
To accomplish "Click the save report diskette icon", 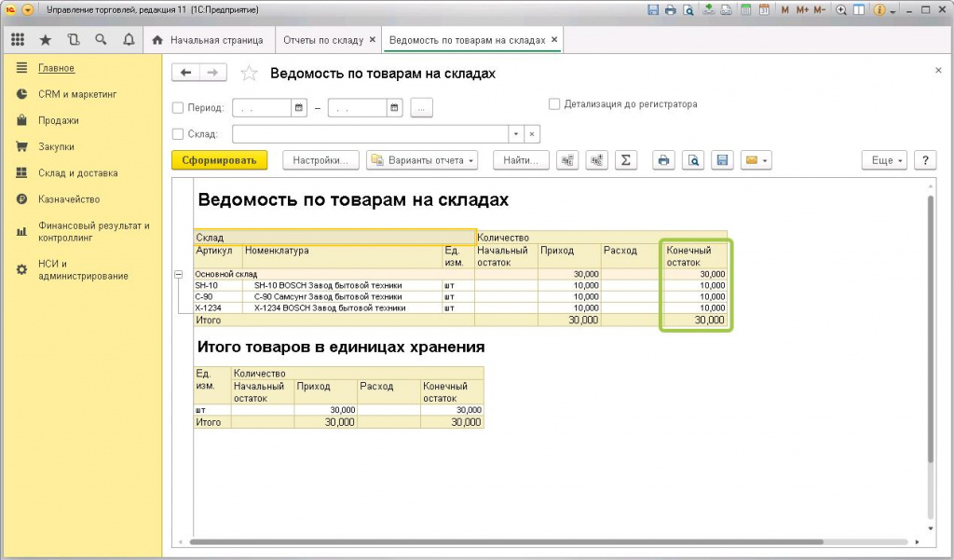I will click(x=721, y=160).
